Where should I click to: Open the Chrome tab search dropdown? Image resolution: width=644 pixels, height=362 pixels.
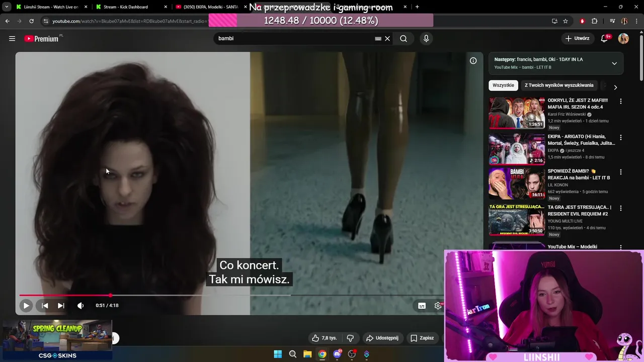pos(7,7)
